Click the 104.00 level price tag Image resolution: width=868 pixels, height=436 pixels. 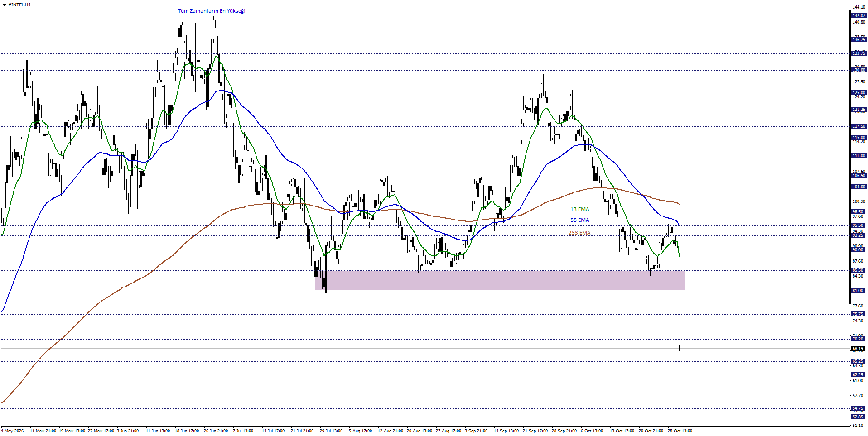858,187
